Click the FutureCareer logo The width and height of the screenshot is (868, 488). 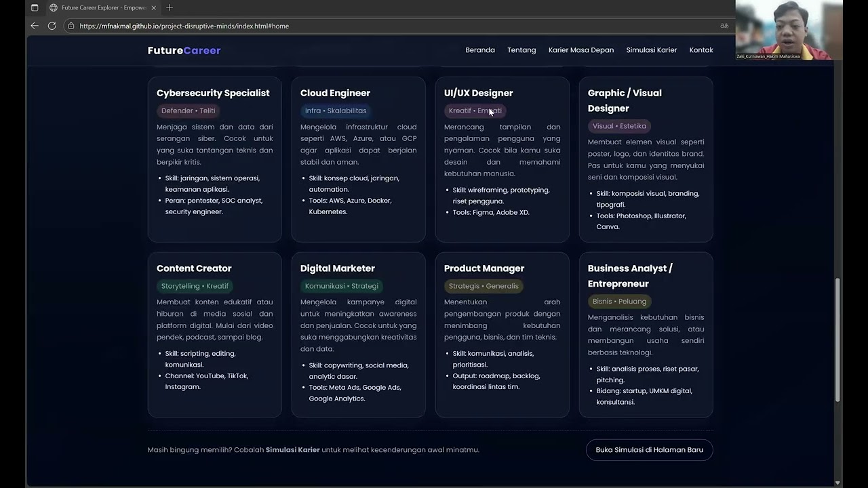click(184, 50)
